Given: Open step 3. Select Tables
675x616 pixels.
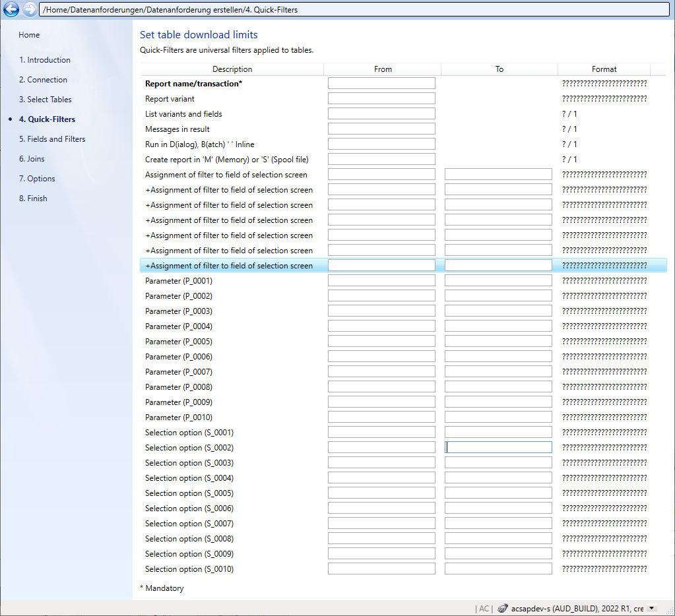Looking at the screenshot, I should click(46, 100).
